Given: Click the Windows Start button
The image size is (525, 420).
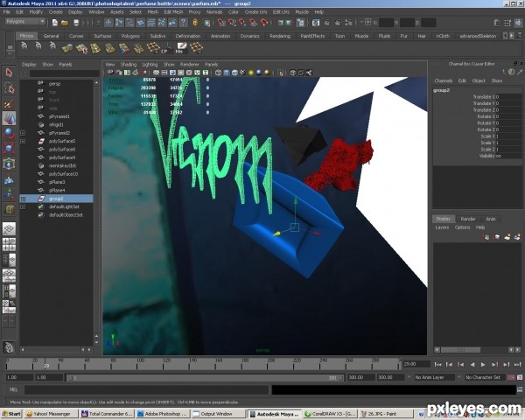Looking at the screenshot, I should click(x=11, y=414).
